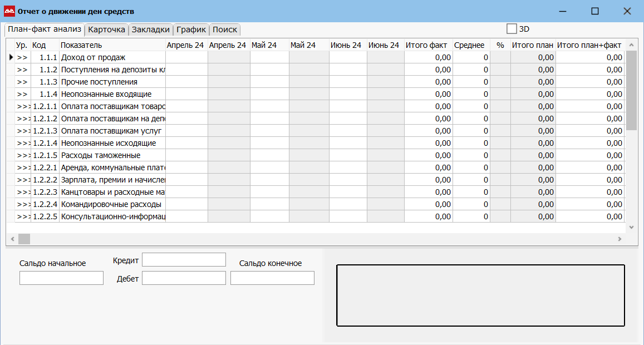Go to the Поиск tab

tap(225, 29)
